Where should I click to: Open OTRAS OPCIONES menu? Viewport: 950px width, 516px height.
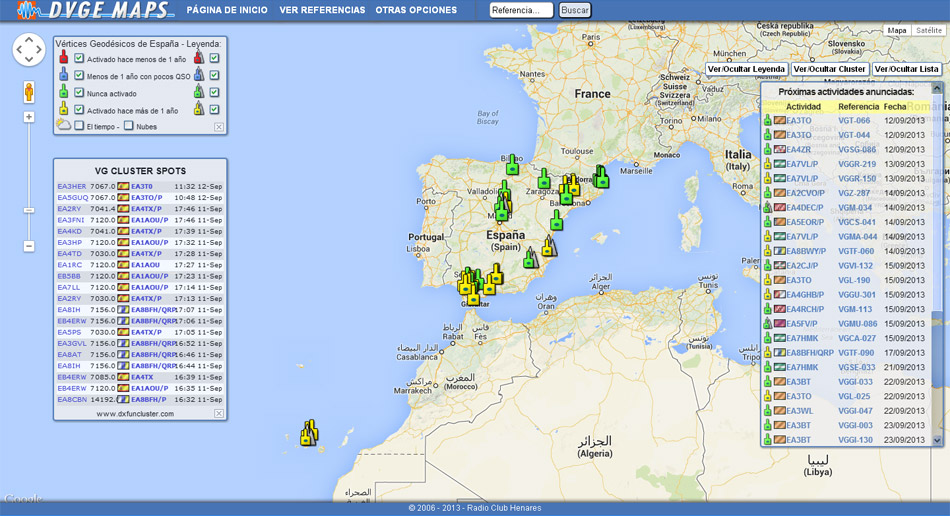[x=416, y=10]
